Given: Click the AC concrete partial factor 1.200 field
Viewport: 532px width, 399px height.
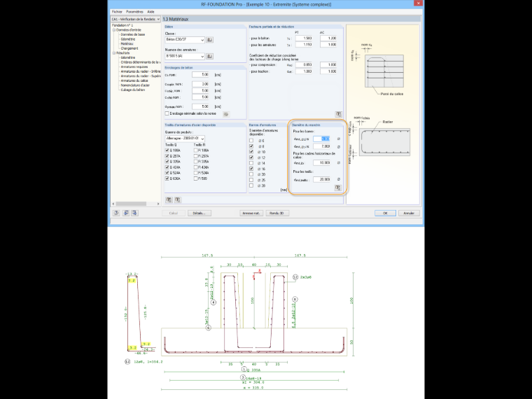Looking at the screenshot, I should point(328,38).
